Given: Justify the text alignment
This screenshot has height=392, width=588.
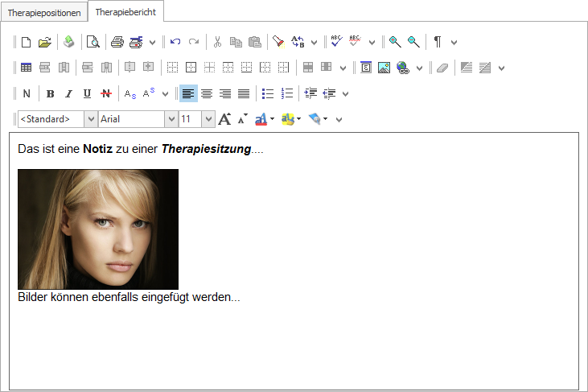Looking at the screenshot, I should point(244,93).
